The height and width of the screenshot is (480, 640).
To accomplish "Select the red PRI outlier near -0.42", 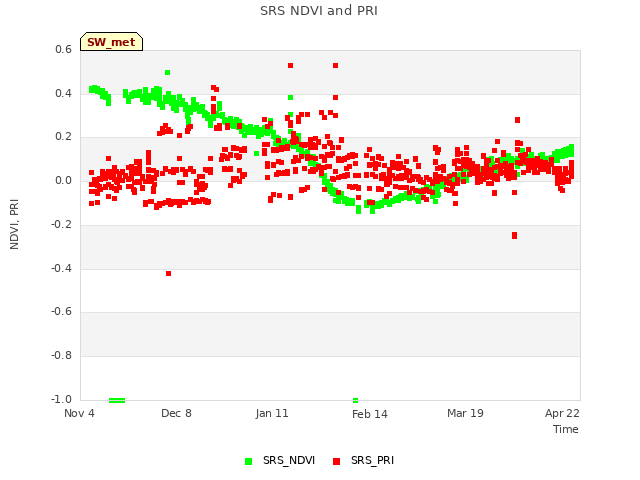I will coord(169,273).
